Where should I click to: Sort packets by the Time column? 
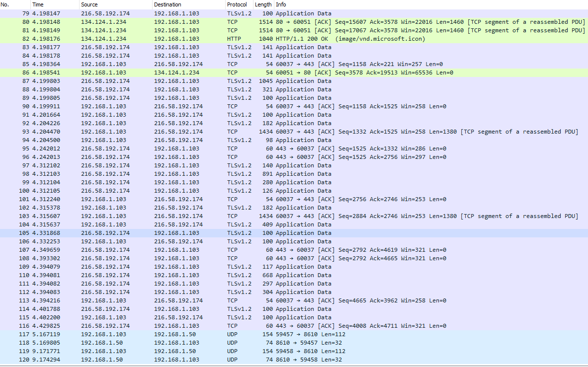37,4
